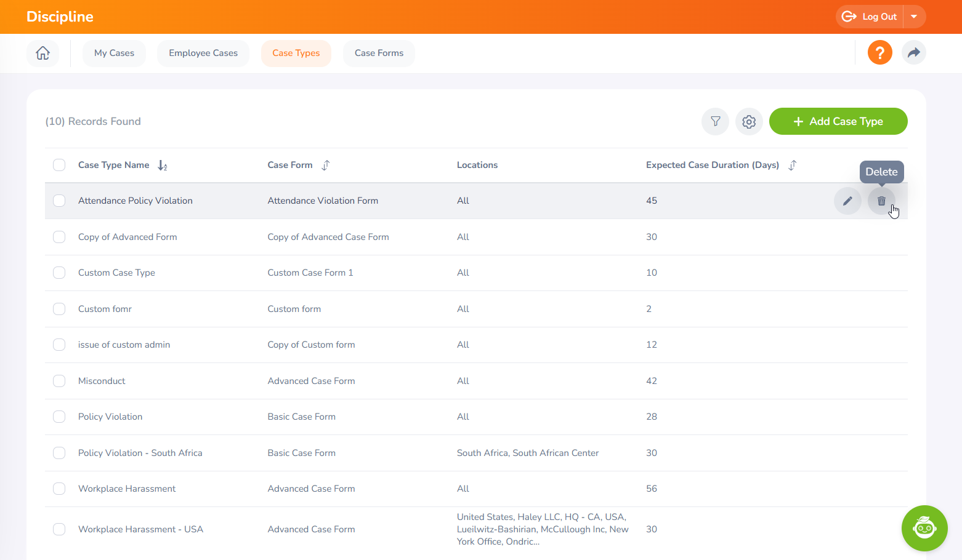
Task: Open the filter icon above the table
Action: coord(715,121)
